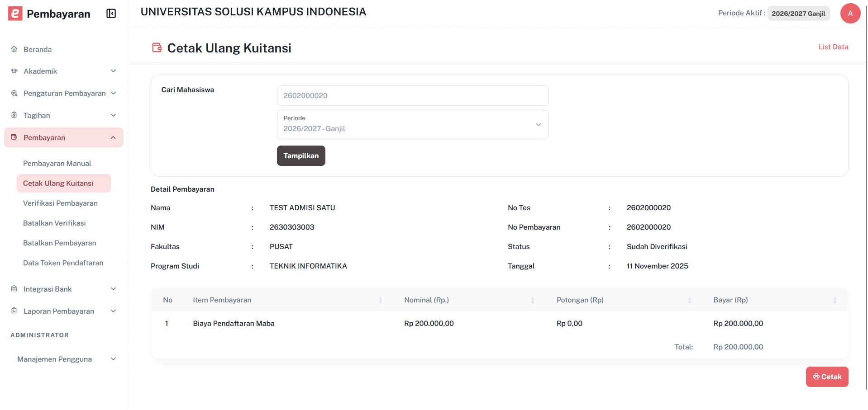868x410 pixels.
Task: Click the Biaya Pendaftaran Maba row item
Action: point(234,323)
